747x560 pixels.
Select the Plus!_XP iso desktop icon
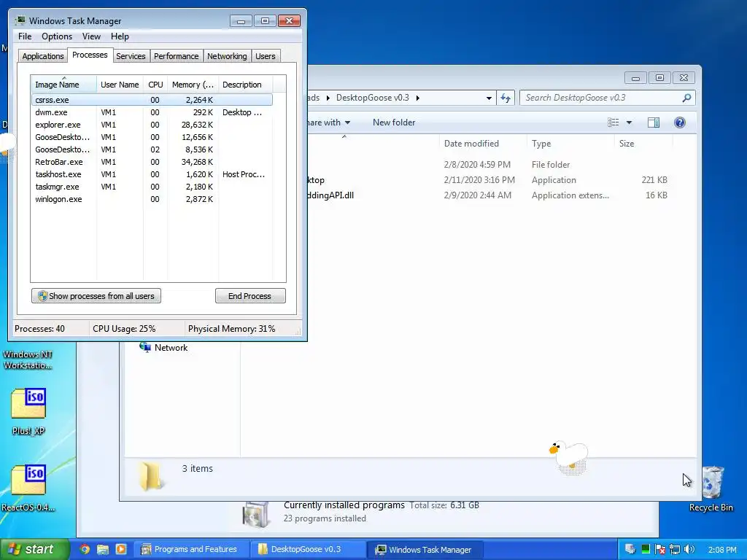pyautogui.click(x=28, y=412)
